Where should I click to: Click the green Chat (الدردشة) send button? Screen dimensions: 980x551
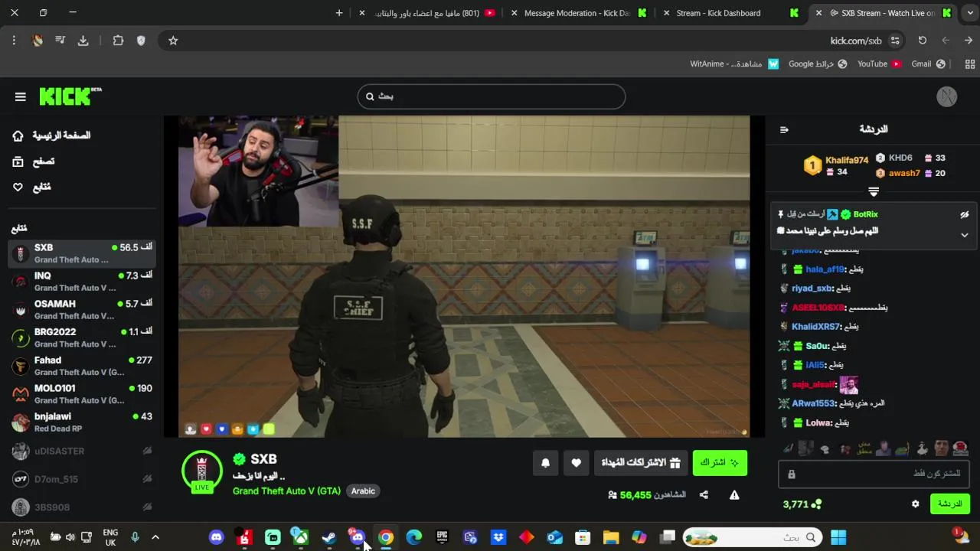[950, 504]
